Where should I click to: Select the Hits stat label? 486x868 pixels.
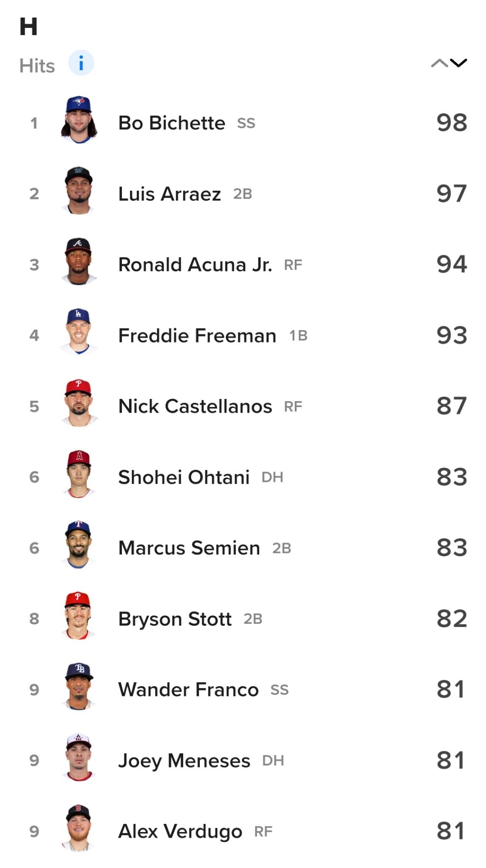pos(37,66)
